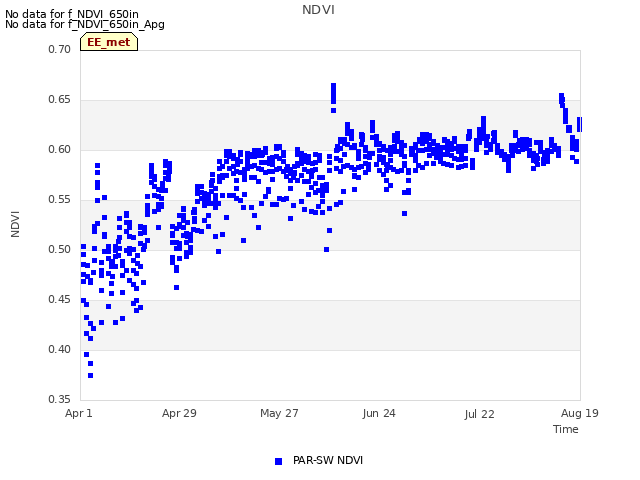
Task: Click 'No data for f_NDVI_650in' message
Action: pyautogui.click(x=72, y=15)
